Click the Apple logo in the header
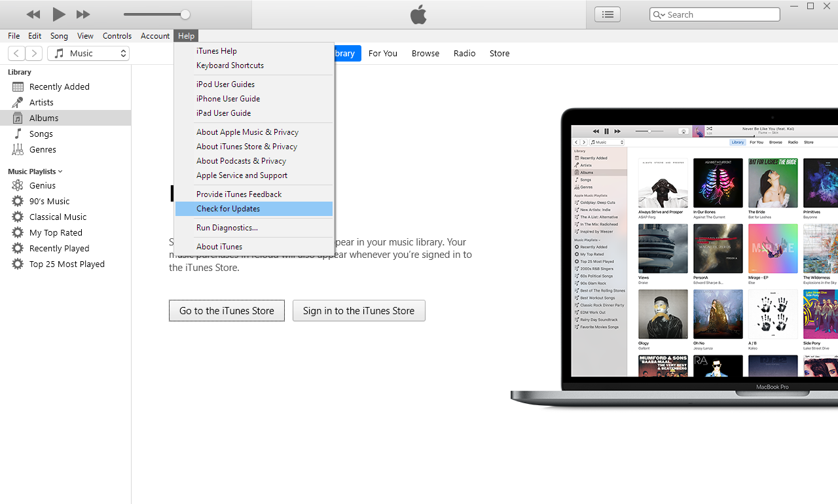Viewport: 838px width, 504px height. click(418, 14)
